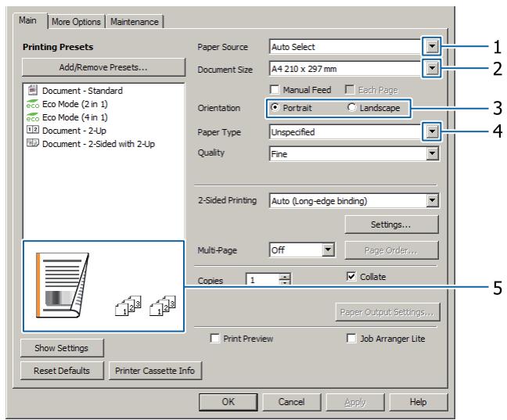Click Show Settings button
The height and width of the screenshot is (420, 507).
click(62, 348)
